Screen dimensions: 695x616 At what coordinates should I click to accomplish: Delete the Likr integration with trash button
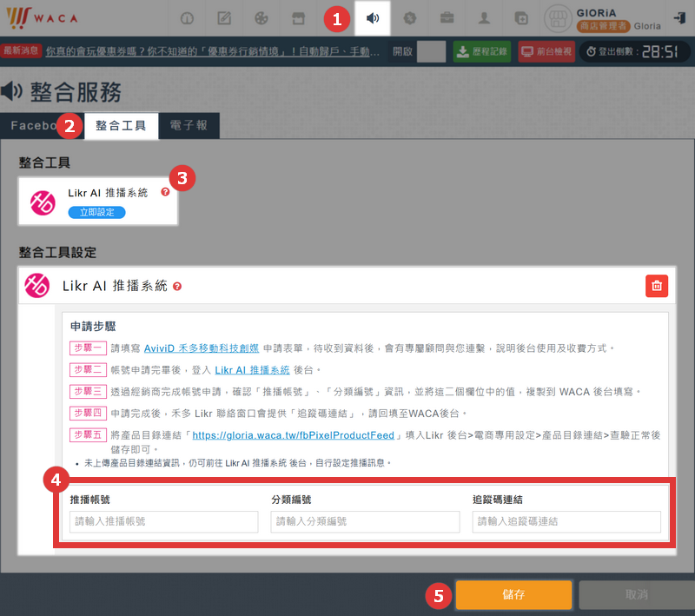pyautogui.click(x=657, y=286)
